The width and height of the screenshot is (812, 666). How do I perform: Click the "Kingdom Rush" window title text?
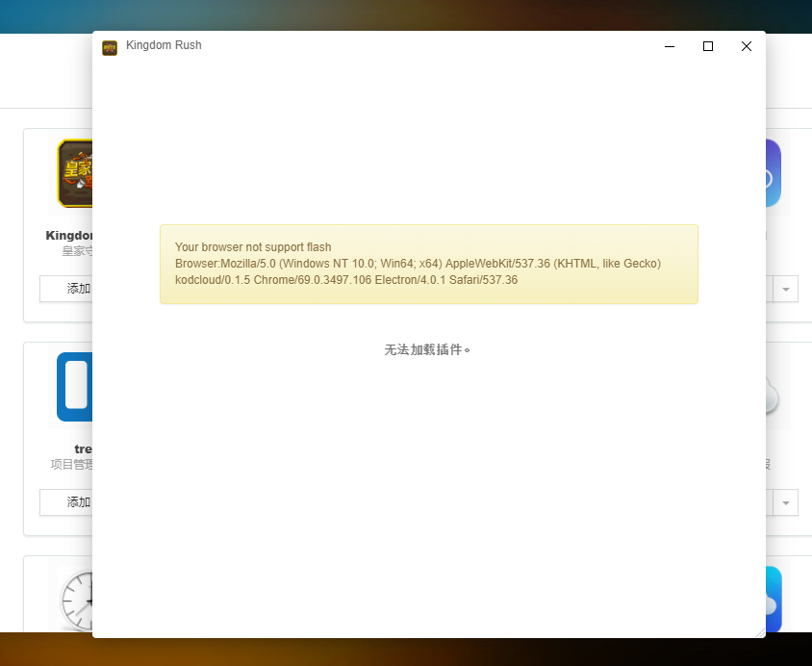click(164, 45)
